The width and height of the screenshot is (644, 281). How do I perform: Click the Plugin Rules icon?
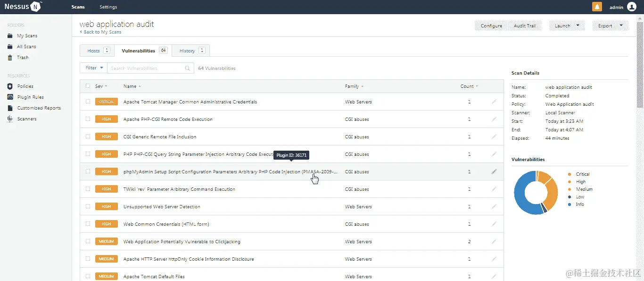click(x=10, y=97)
